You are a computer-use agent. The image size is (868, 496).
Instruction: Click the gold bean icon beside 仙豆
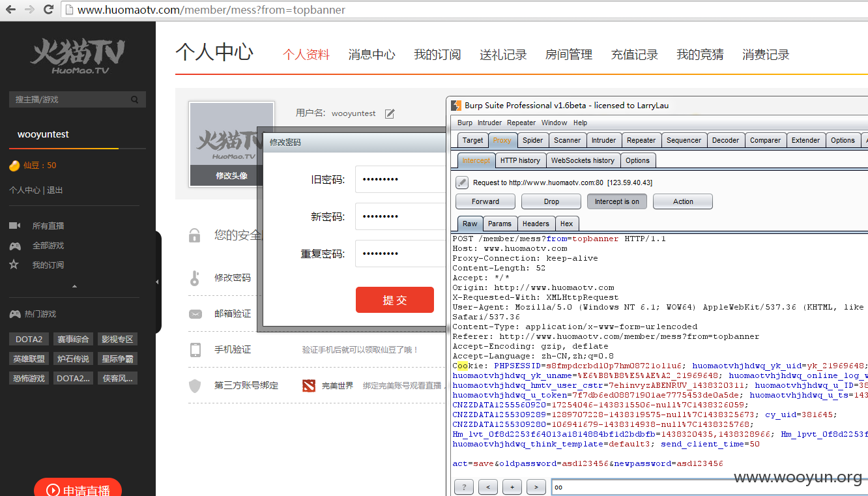[14, 166]
